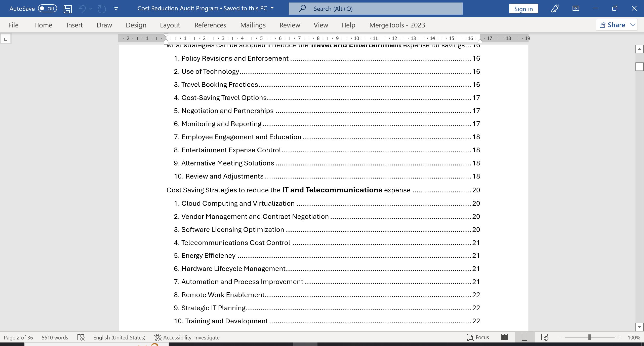The height and width of the screenshot is (346, 644).
Task: Open the References ribbon tab
Action: [210, 25]
